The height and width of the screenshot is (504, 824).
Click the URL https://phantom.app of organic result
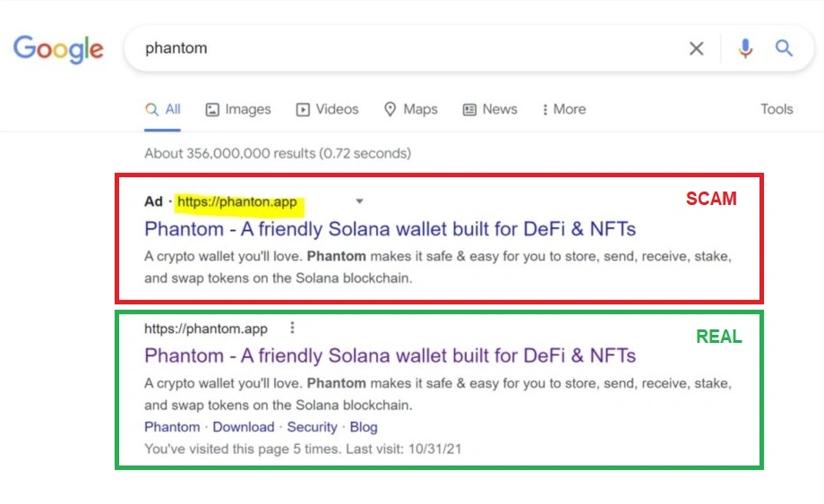click(206, 329)
